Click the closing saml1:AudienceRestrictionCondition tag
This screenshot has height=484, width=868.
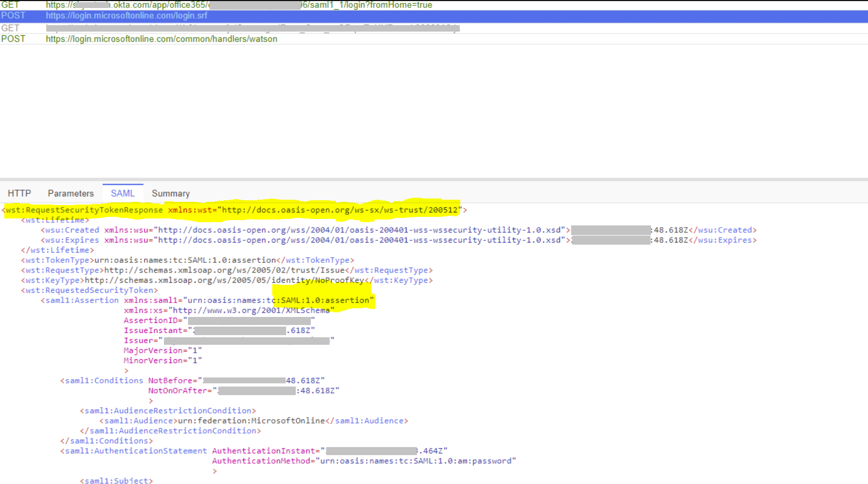[170, 431]
